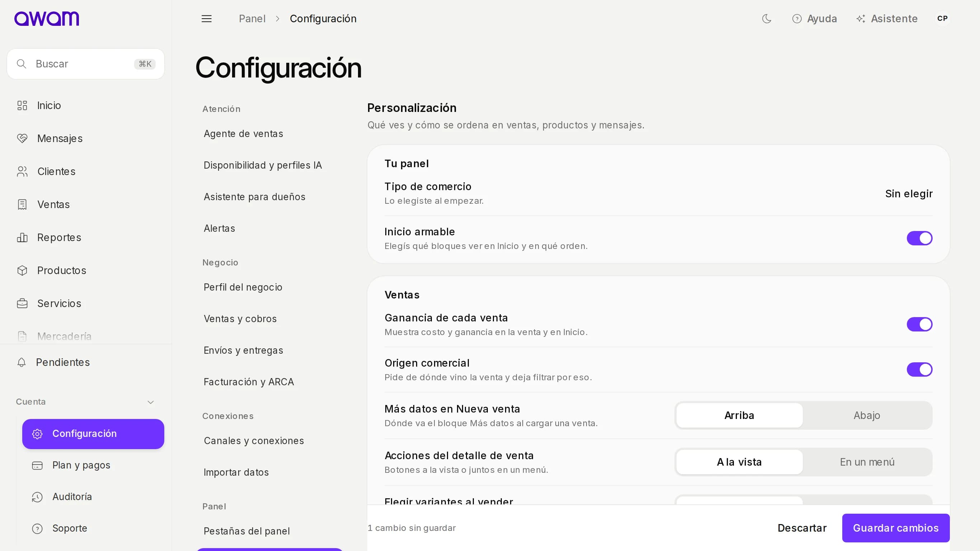The width and height of the screenshot is (980, 551).
Task: Open Facturación y ARCA settings
Action: [269, 382]
